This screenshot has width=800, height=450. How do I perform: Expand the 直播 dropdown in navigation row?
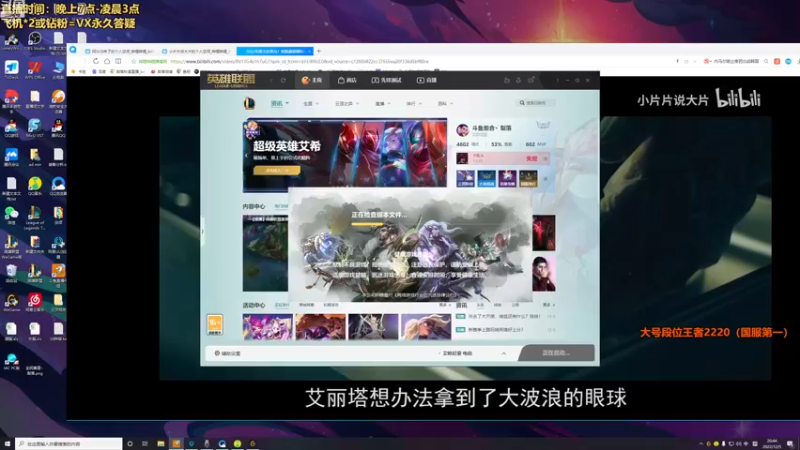click(x=383, y=104)
